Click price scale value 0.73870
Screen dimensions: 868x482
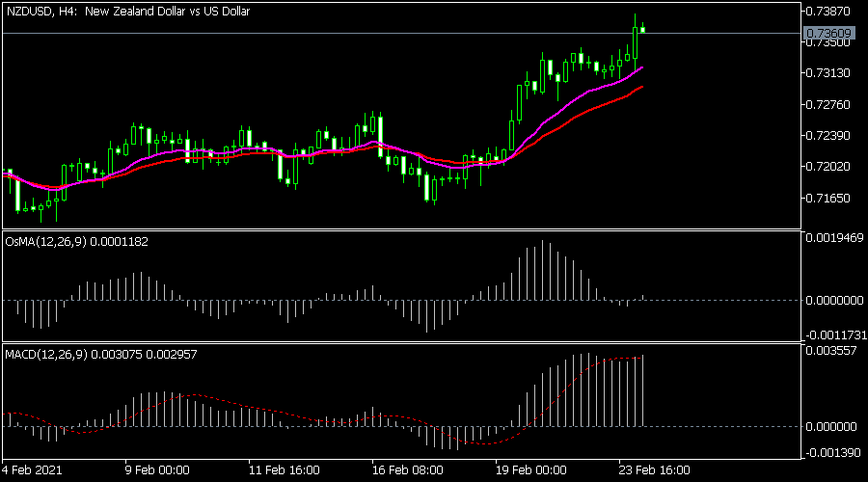827,11
